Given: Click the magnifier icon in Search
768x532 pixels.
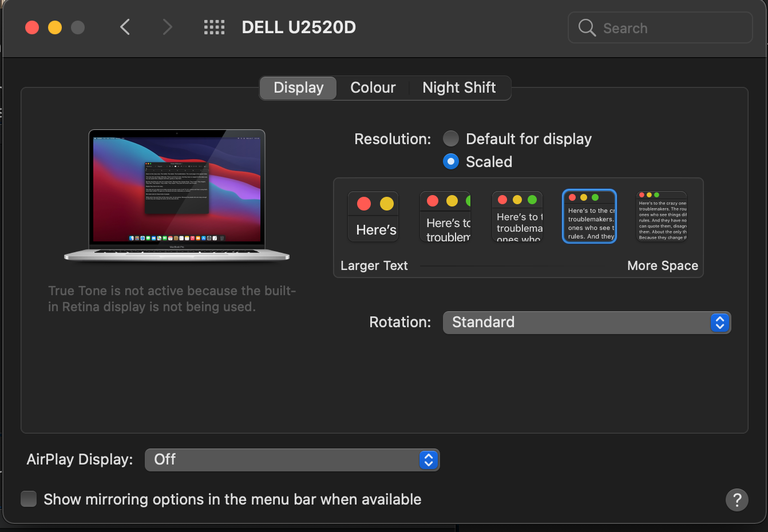Looking at the screenshot, I should (587, 27).
